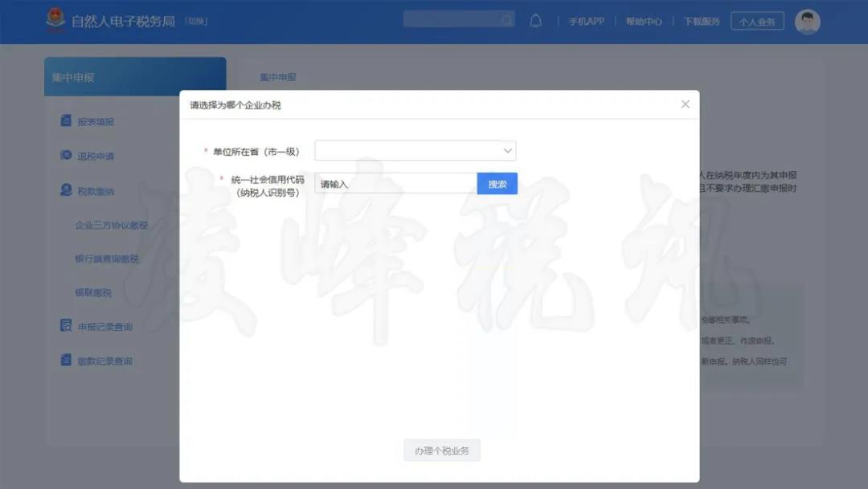The image size is (868, 489).
Task: Click 集中申报 breadcrumb tab
Action: [278, 77]
